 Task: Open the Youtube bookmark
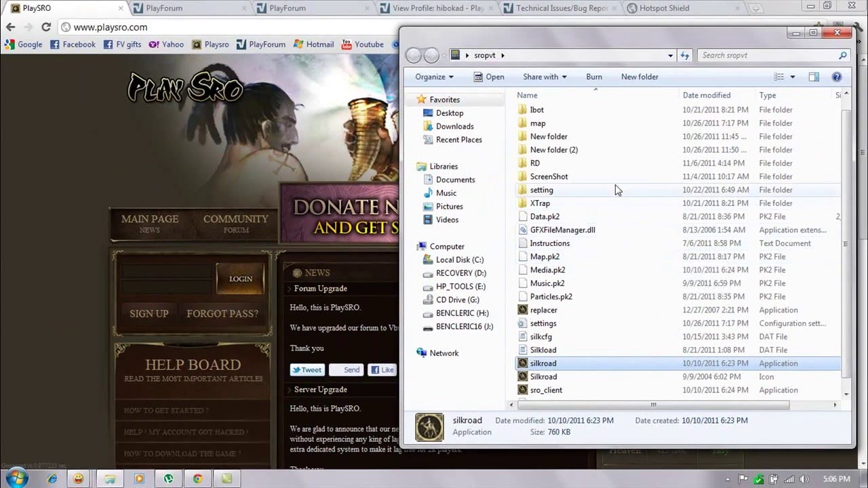pyautogui.click(x=363, y=44)
